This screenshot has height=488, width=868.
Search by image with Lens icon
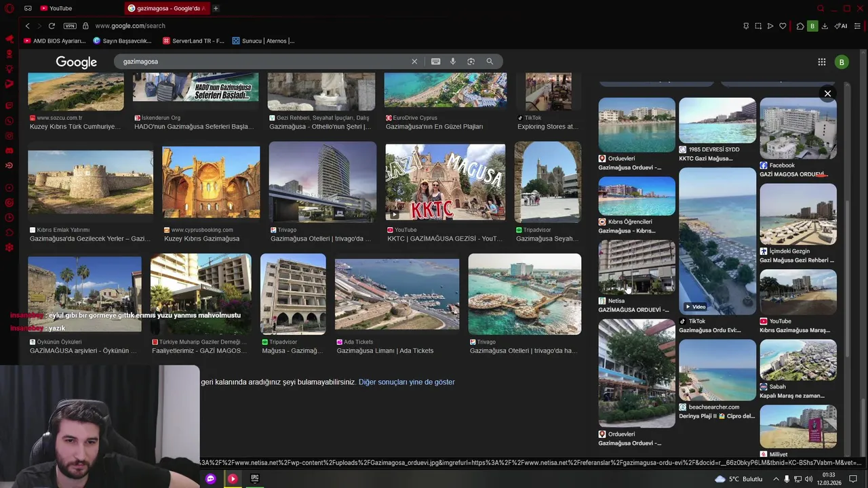click(471, 61)
